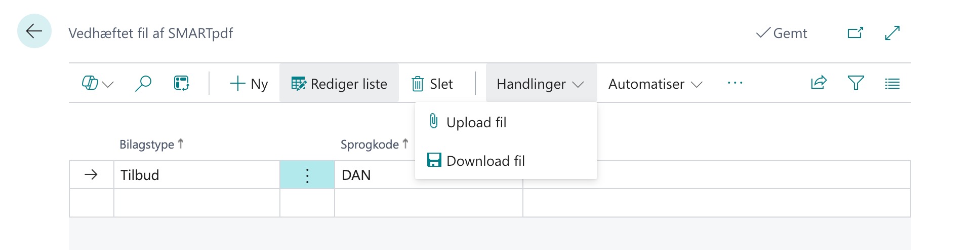Expand the page to full width
Viewport: 980px width, 250px height.
point(892,33)
